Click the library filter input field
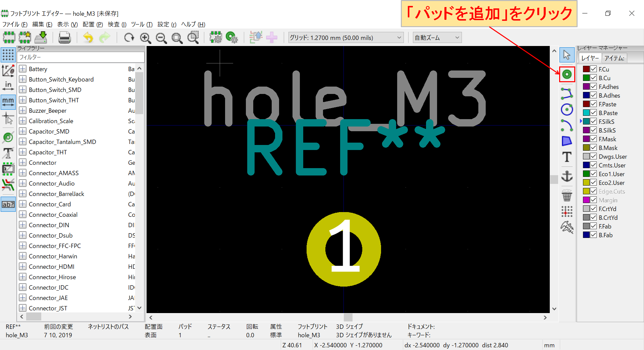This screenshot has width=644, height=350. (x=80, y=57)
